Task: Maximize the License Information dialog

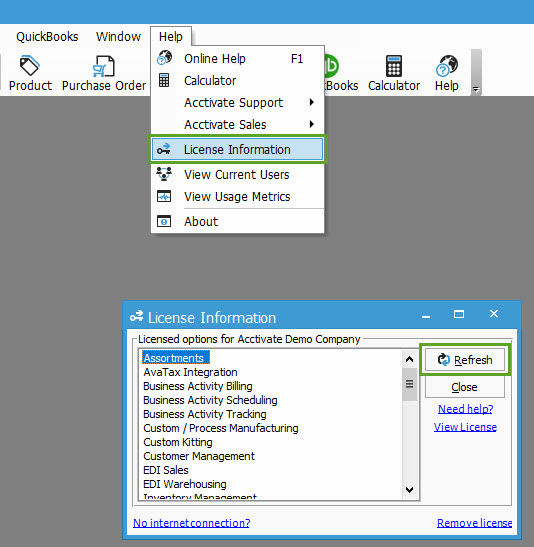Action: click(459, 314)
